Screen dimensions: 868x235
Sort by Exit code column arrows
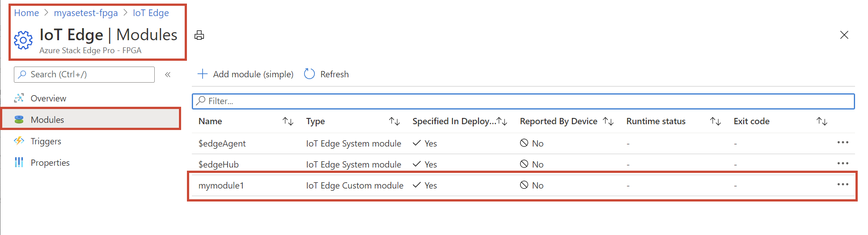[822, 122]
